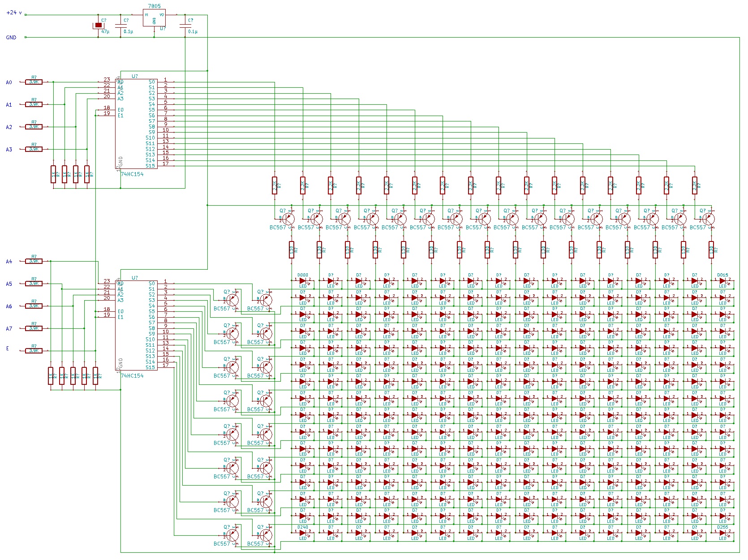This screenshot has width=748, height=560.
Task: Click the "74HC154" name under the lower decoder
Action: click(132, 376)
